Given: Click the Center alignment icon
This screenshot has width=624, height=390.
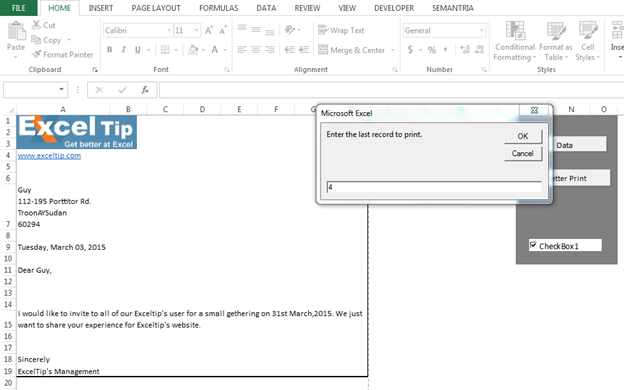Looking at the screenshot, I should 256,50.
